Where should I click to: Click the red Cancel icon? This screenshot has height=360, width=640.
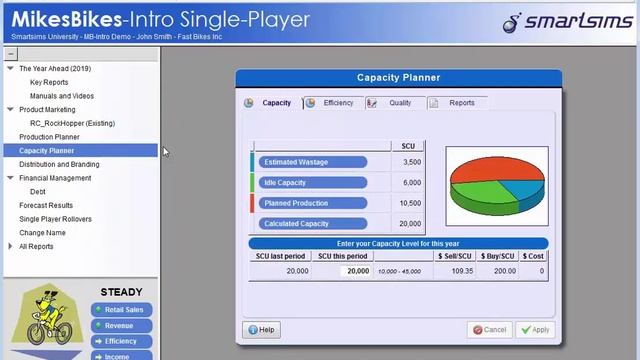coord(478,330)
